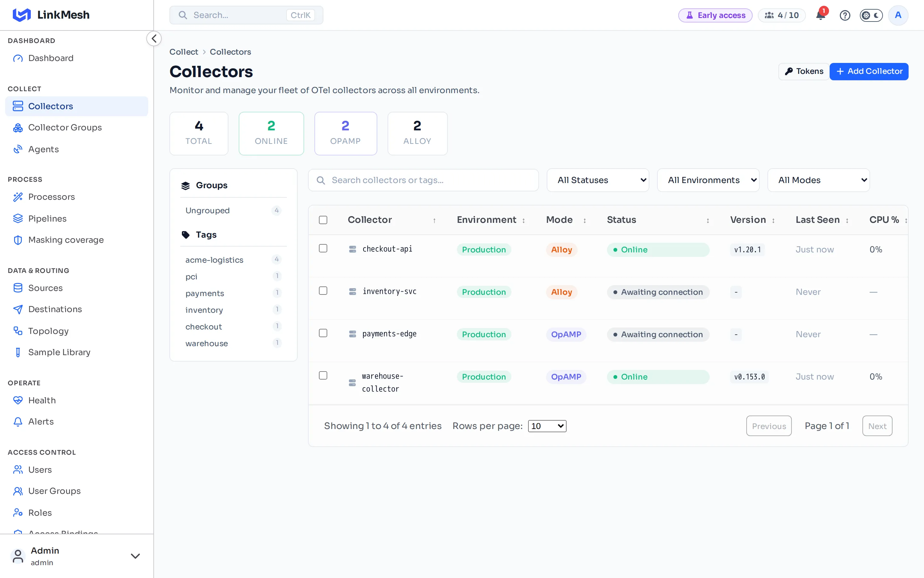Click the Masking coverage shield icon

pyautogui.click(x=18, y=240)
